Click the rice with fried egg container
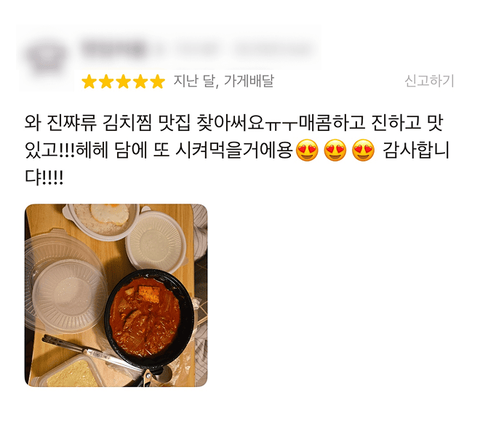 click(102, 220)
